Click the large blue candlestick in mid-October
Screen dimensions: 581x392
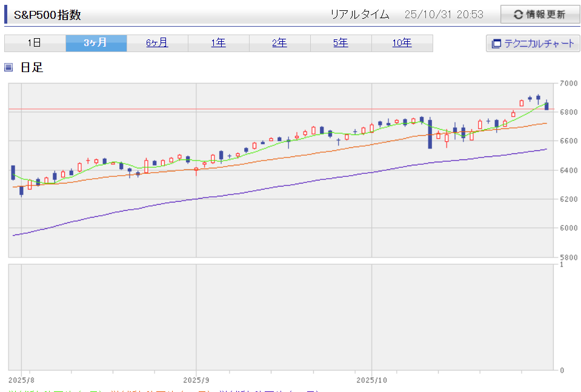[x=430, y=133]
